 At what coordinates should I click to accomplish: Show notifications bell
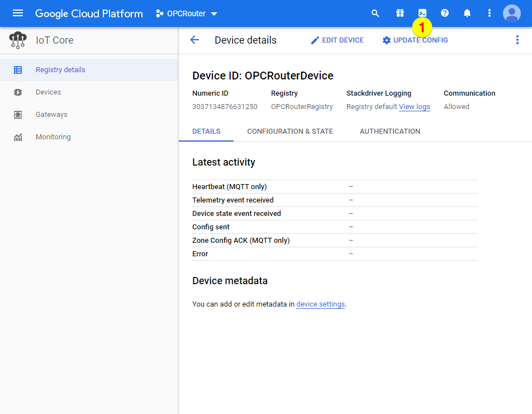point(467,13)
